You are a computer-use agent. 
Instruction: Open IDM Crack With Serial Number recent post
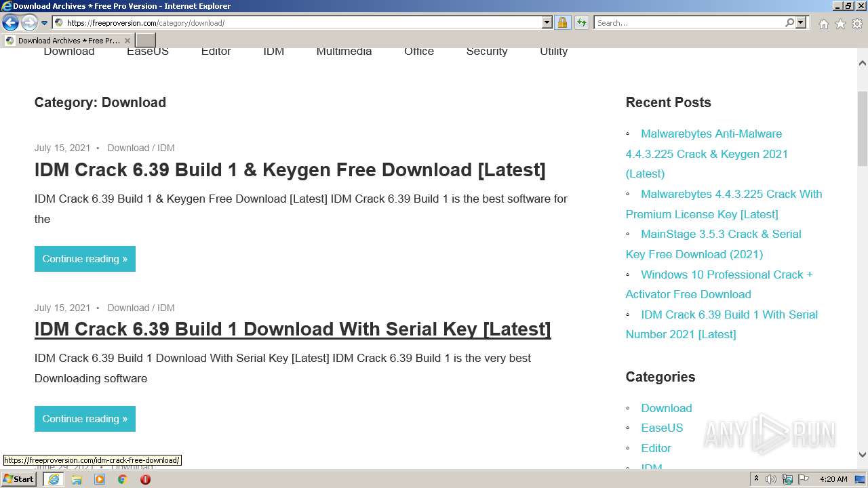[x=722, y=325]
